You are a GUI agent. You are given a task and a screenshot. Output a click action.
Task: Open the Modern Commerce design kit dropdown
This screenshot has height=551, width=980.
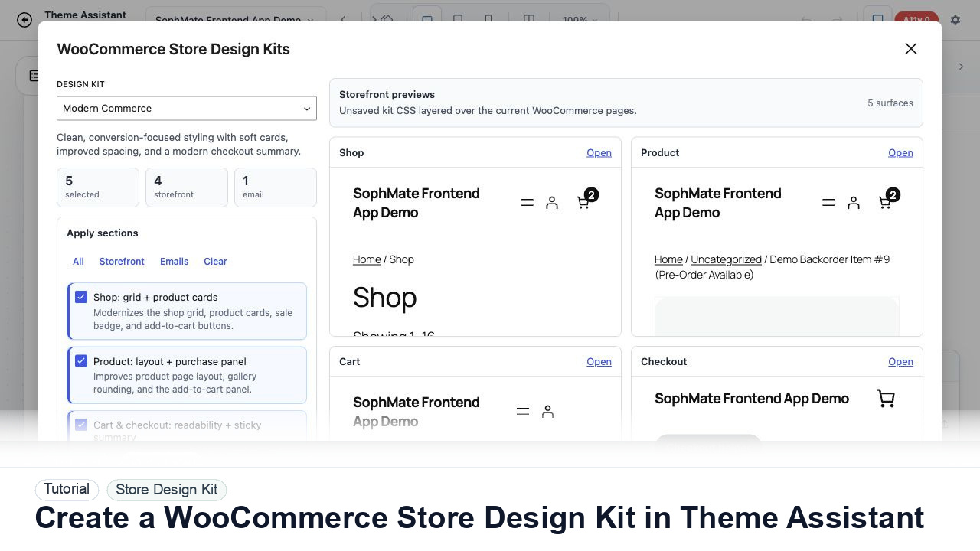click(x=187, y=108)
